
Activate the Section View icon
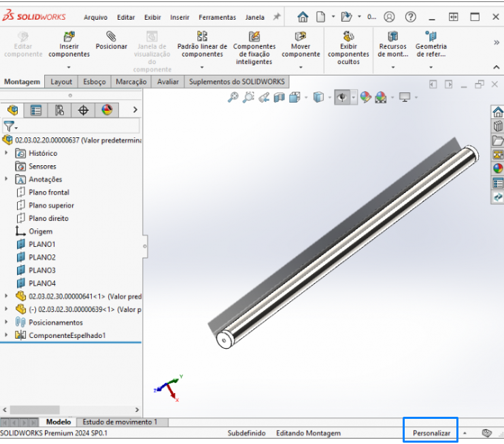pyautogui.click(x=279, y=98)
